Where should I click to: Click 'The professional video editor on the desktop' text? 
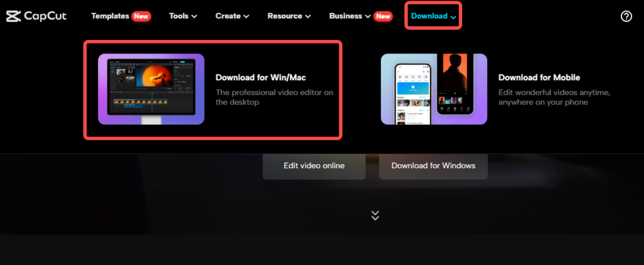pyautogui.click(x=274, y=97)
